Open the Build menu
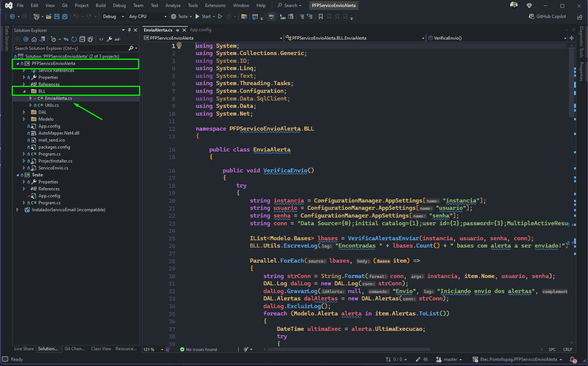 (x=101, y=6)
